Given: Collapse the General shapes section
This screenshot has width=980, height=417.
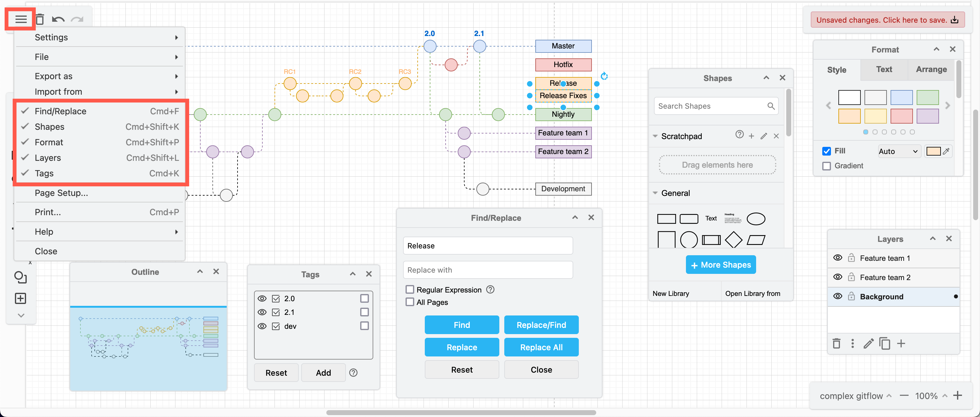Looking at the screenshot, I should (x=656, y=193).
